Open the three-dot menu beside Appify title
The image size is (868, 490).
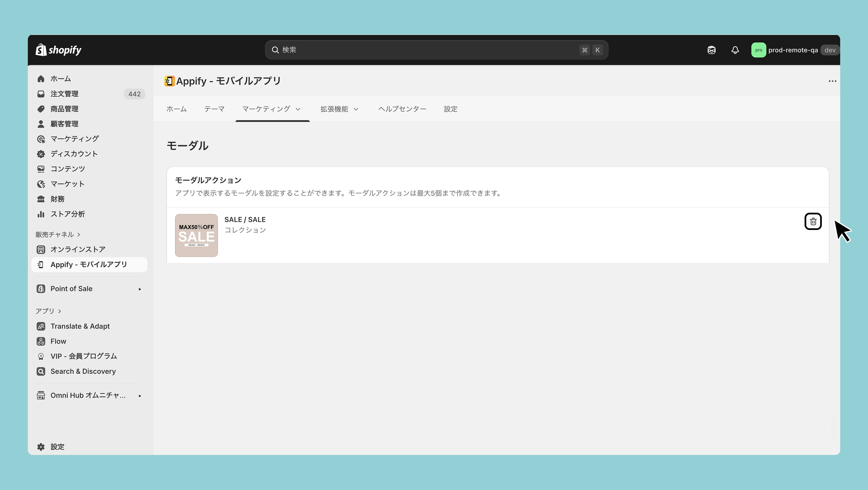point(832,81)
